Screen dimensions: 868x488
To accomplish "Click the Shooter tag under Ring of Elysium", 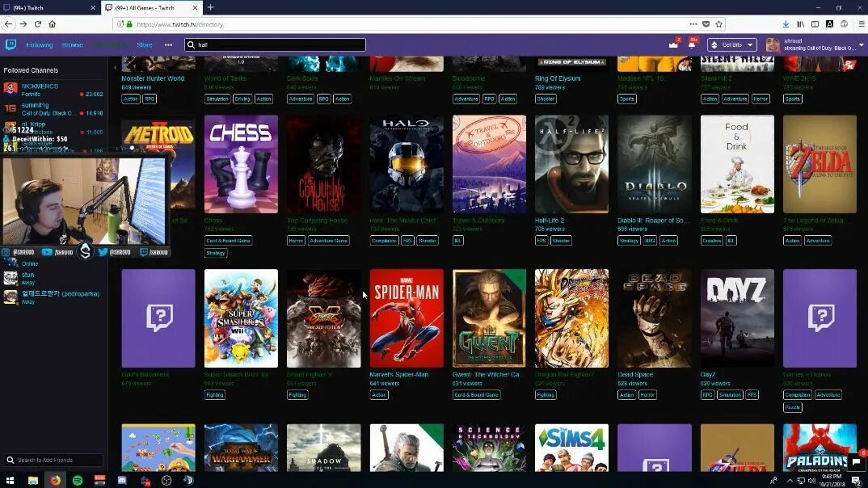I will pos(546,99).
